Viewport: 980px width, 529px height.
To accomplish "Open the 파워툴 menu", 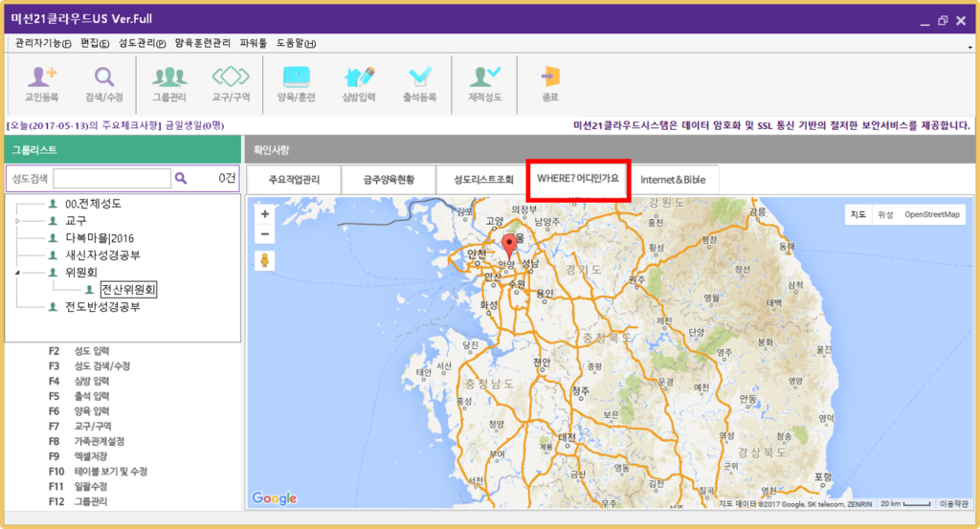I will tap(253, 43).
